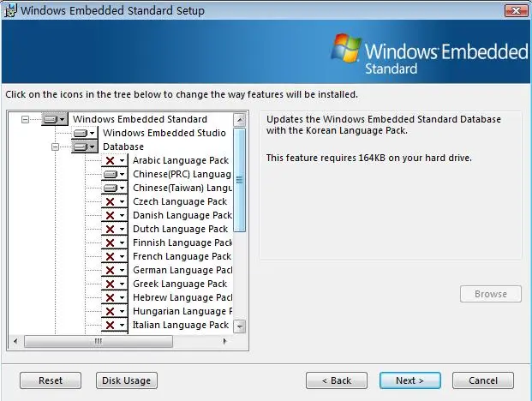Open the Disk Usage dialog
This screenshot has height=401, width=532.
127,380
